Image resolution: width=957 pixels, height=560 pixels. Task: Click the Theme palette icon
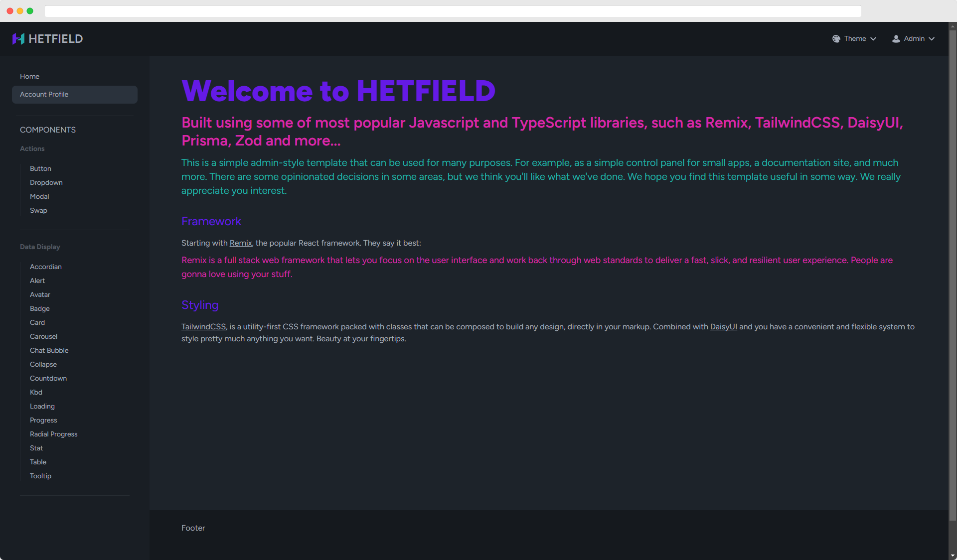coord(836,39)
